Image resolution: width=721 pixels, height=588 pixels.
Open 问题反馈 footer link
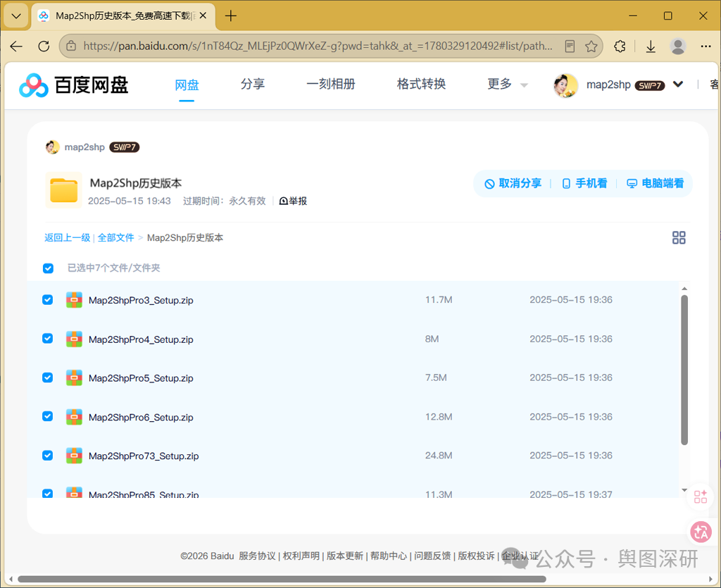click(x=432, y=556)
